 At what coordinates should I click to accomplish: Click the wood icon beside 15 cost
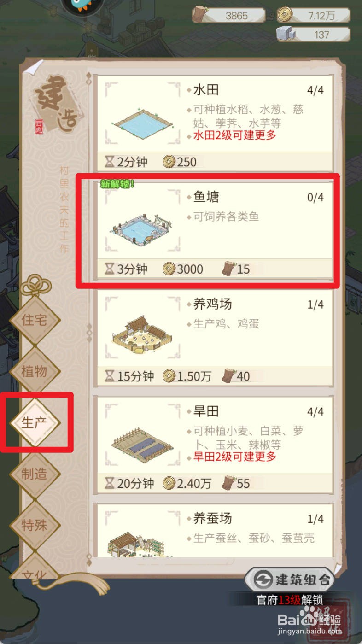[228, 269]
